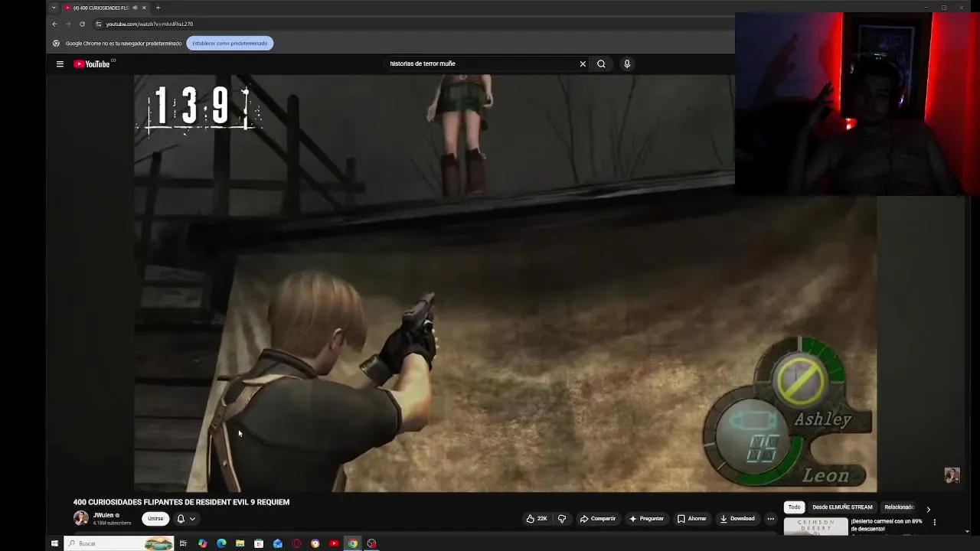Go to the YouTube home logo
980x551 pixels.
pyautogui.click(x=92, y=64)
